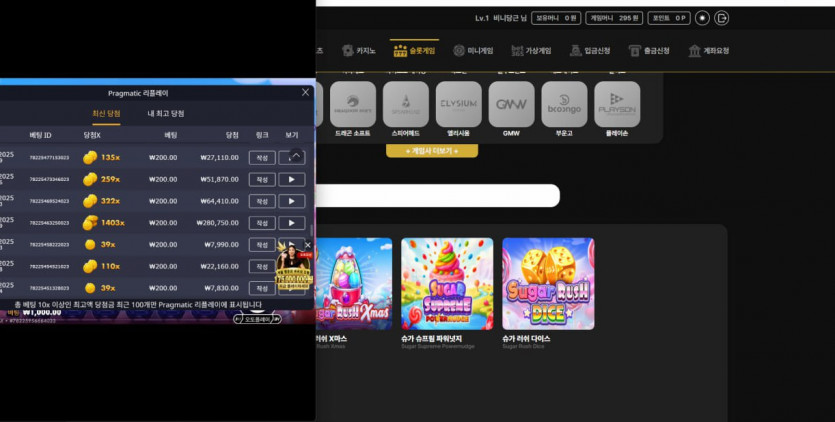The height and width of the screenshot is (422, 835).
Task: Click the 당첨X column header
Action: 92,135
